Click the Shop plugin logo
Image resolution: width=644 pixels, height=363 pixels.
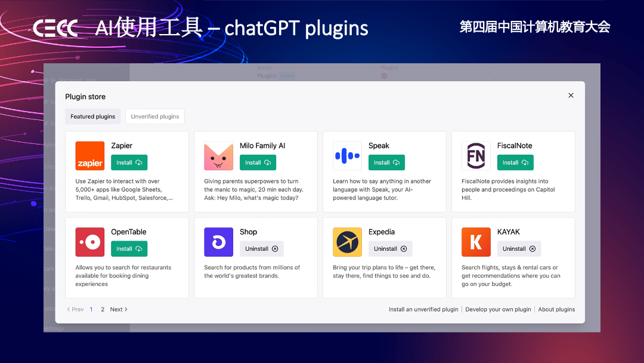218,242
